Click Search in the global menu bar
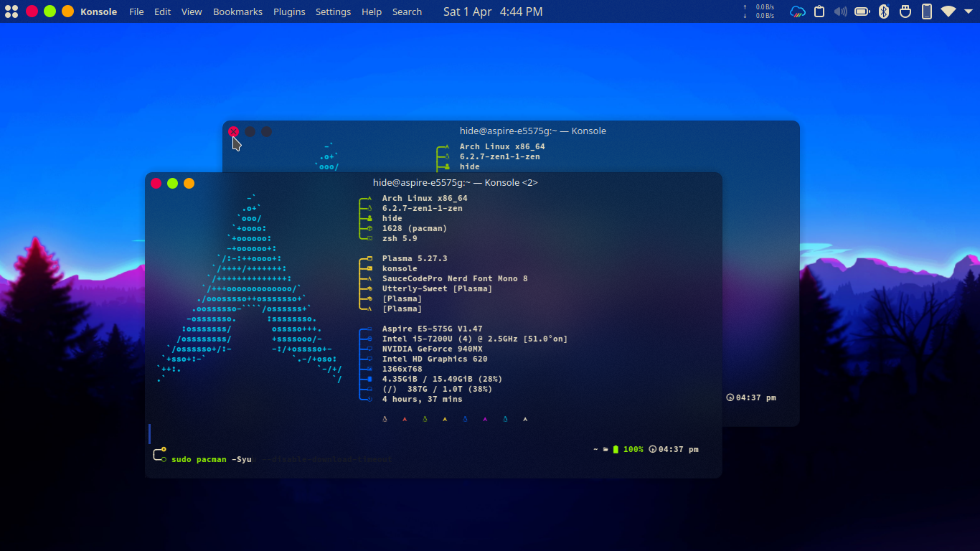The image size is (980, 551). pos(407,11)
